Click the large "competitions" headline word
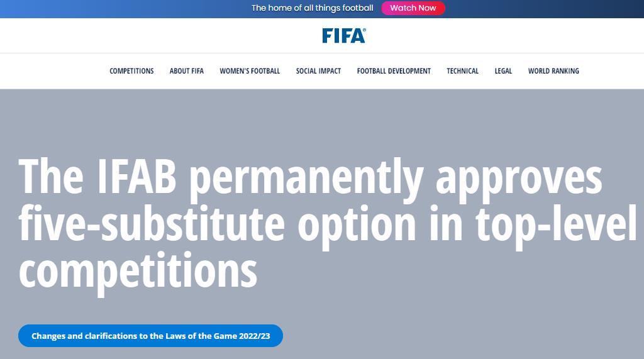Image resolution: width=644 pixels, height=359 pixels. click(138, 272)
